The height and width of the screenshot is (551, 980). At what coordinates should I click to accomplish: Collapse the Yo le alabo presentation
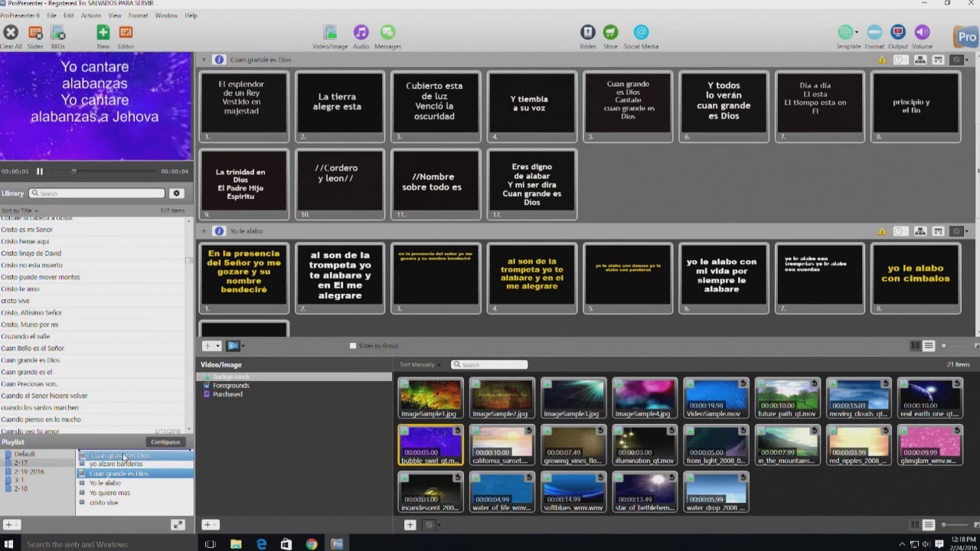(204, 230)
